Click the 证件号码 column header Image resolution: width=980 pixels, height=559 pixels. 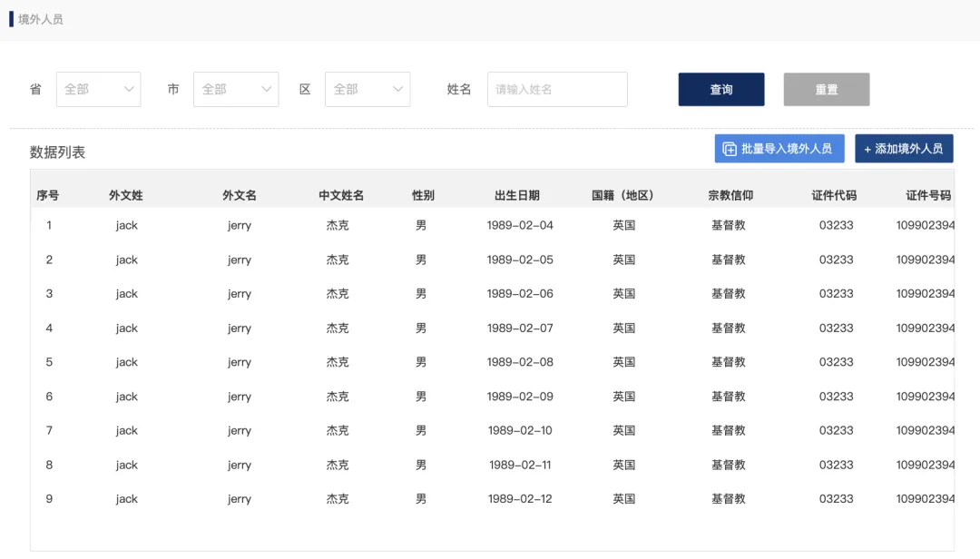coord(929,196)
